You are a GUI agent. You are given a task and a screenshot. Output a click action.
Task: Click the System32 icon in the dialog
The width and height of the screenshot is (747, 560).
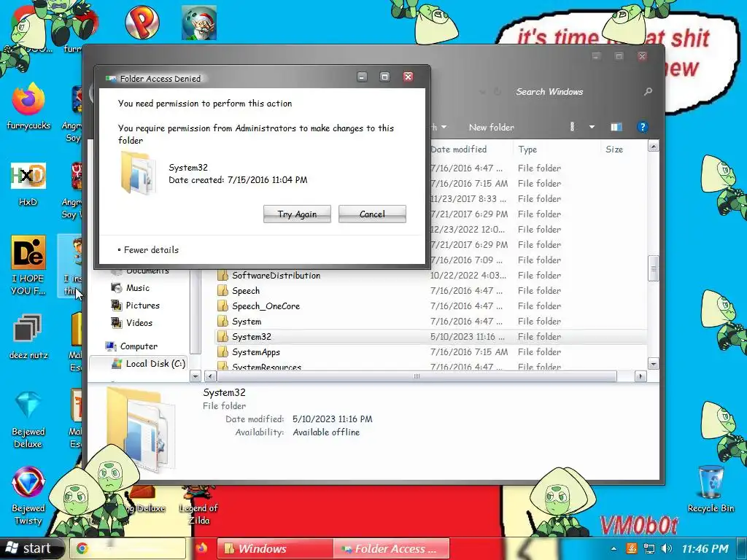(x=138, y=172)
